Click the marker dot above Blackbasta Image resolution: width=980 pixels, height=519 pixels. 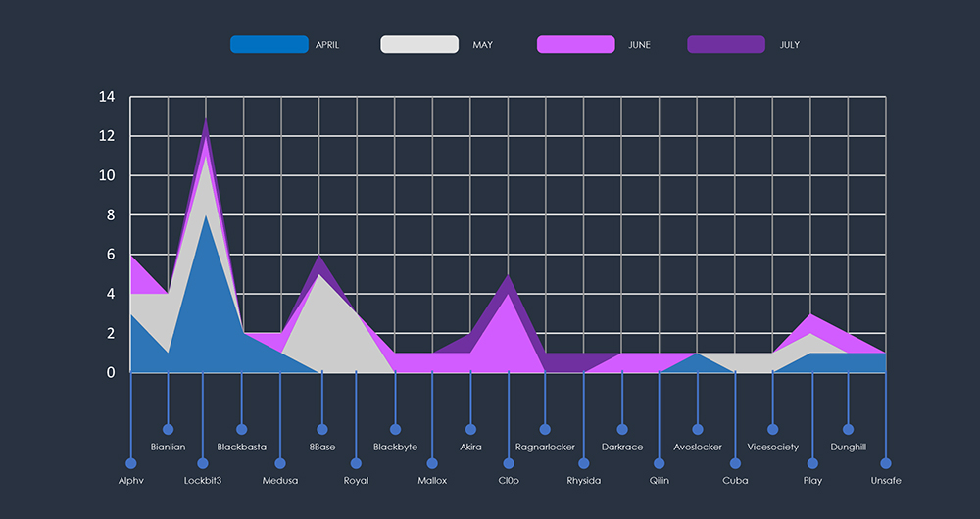[242, 429]
